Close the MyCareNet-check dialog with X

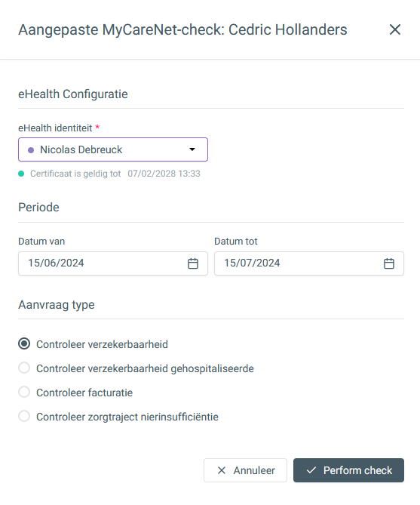[395, 29]
